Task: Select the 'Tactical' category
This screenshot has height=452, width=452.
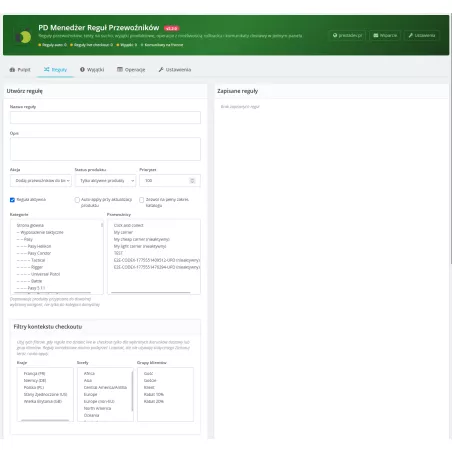Action: pos(31,260)
